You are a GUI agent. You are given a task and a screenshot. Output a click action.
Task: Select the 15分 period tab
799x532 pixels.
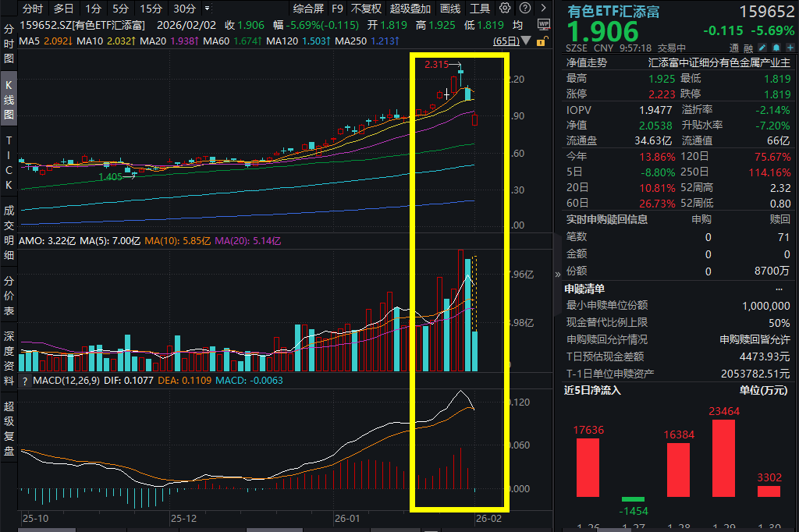(151, 9)
